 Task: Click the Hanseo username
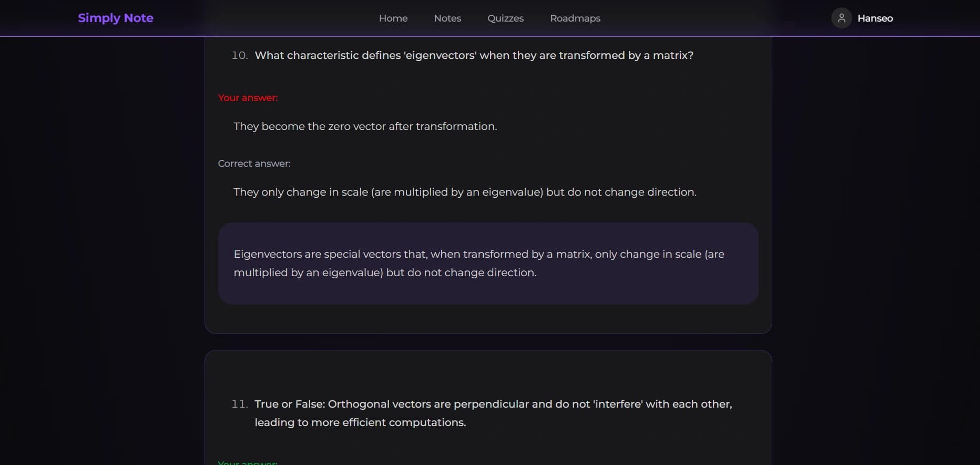(875, 18)
